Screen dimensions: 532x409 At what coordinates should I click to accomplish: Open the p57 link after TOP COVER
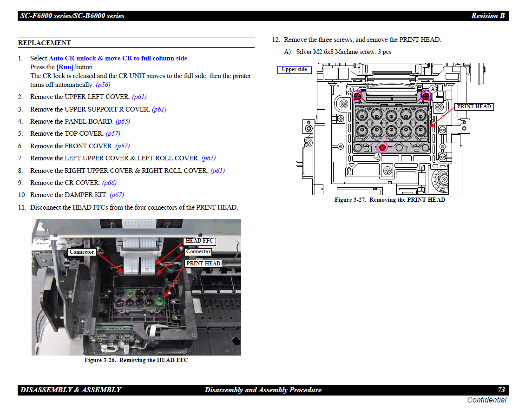[113, 133]
